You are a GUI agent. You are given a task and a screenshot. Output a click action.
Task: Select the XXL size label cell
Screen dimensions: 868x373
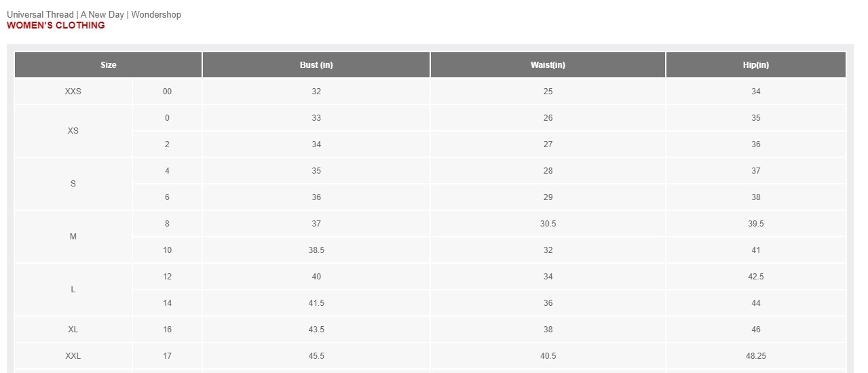tap(73, 356)
